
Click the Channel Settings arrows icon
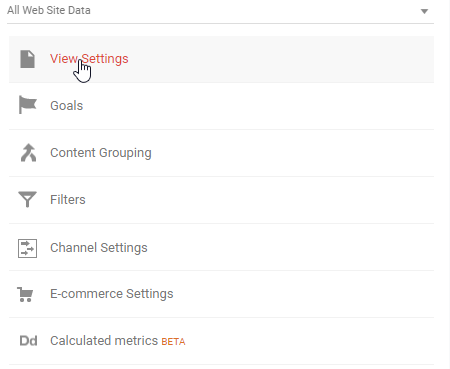(27, 248)
